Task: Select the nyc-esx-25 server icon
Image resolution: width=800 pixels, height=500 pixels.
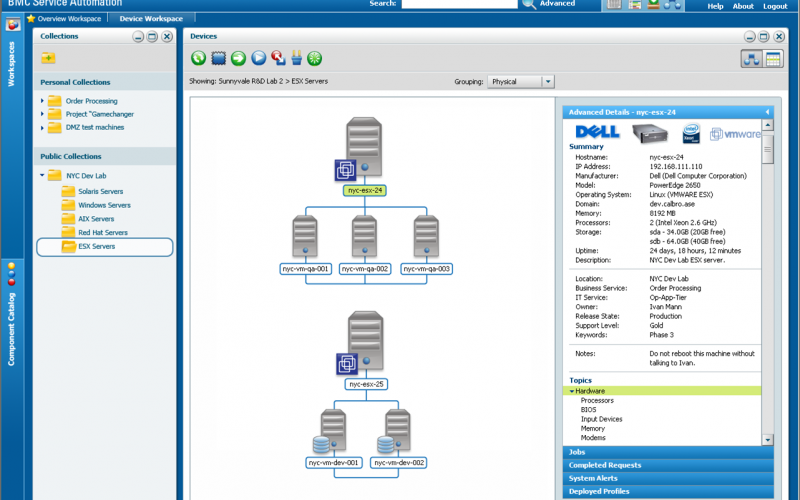Action: tap(366, 341)
